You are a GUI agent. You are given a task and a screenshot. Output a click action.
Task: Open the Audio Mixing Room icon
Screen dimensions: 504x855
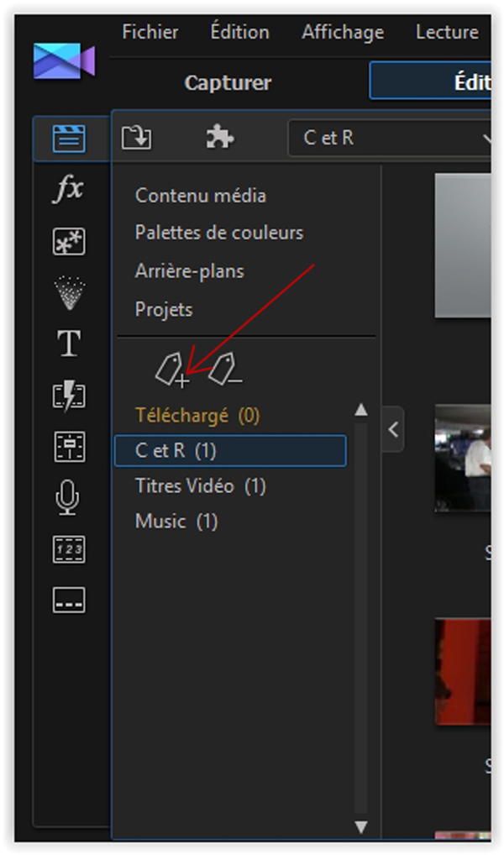69,447
